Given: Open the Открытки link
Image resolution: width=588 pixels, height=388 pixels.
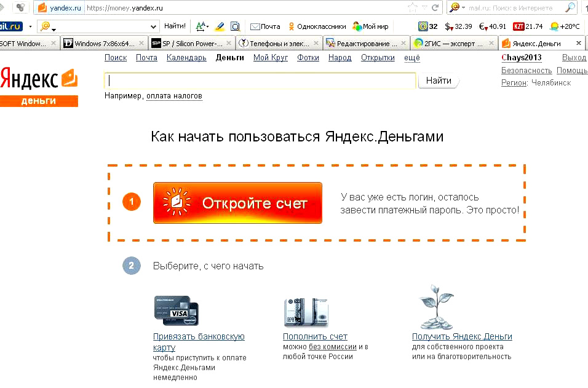Looking at the screenshot, I should click(x=378, y=58).
